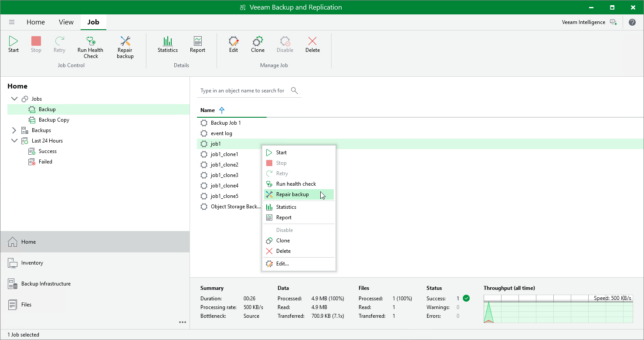Viewport: 644px width, 340px height.
Task: Select the Backup Job 1 row
Action: tap(420, 123)
